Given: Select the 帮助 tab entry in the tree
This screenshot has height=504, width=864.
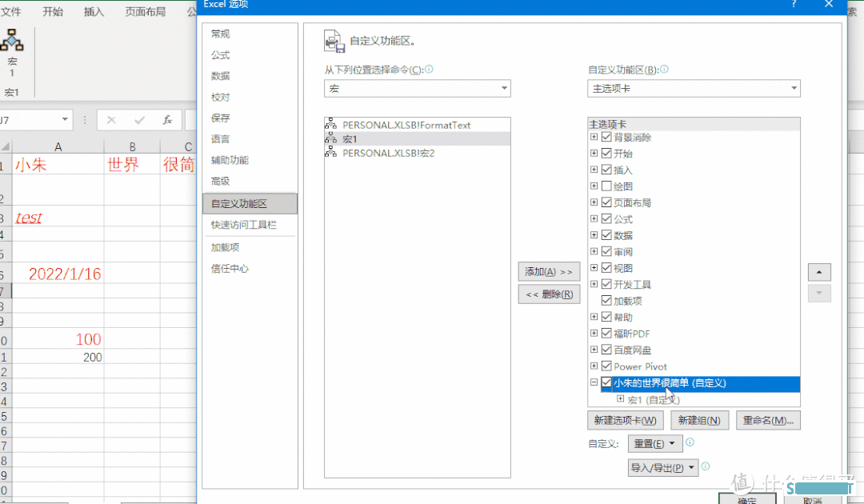Looking at the screenshot, I should (622, 318).
